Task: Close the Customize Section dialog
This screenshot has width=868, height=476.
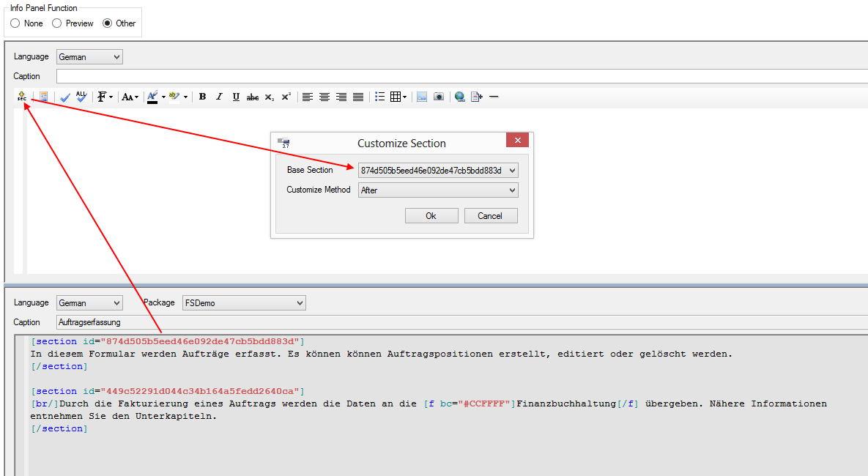Action: 517,140
